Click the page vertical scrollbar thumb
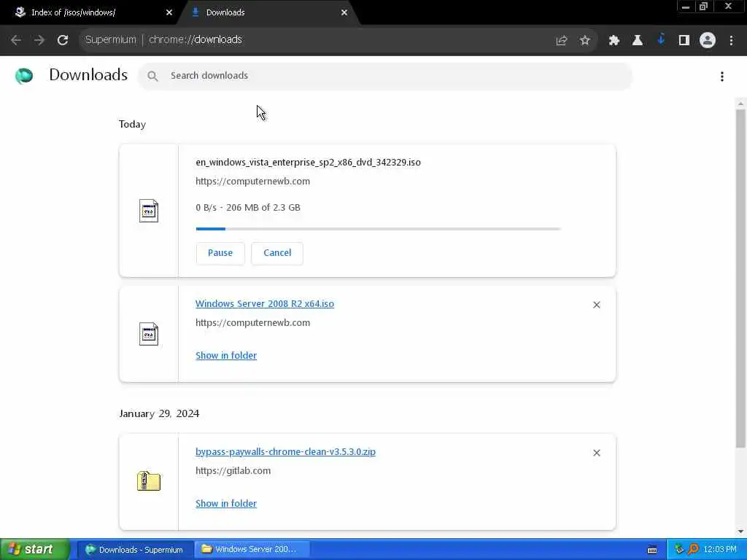The height and width of the screenshot is (560, 747). tap(740, 279)
